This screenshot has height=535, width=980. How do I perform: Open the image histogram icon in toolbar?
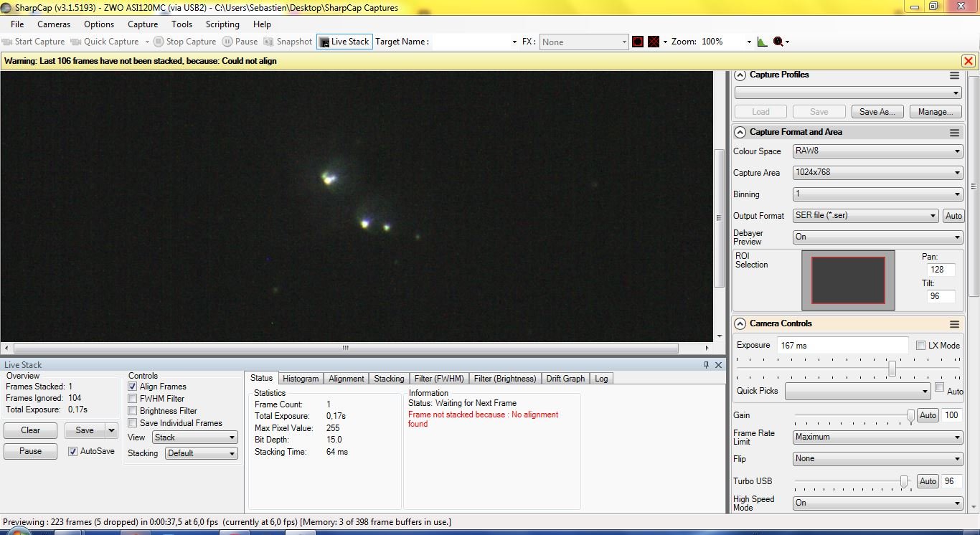pos(762,42)
